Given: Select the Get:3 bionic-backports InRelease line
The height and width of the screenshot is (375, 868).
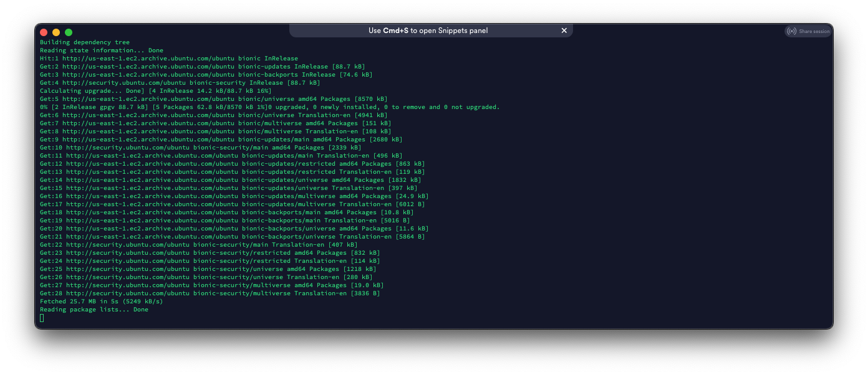Looking at the screenshot, I should click(206, 75).
